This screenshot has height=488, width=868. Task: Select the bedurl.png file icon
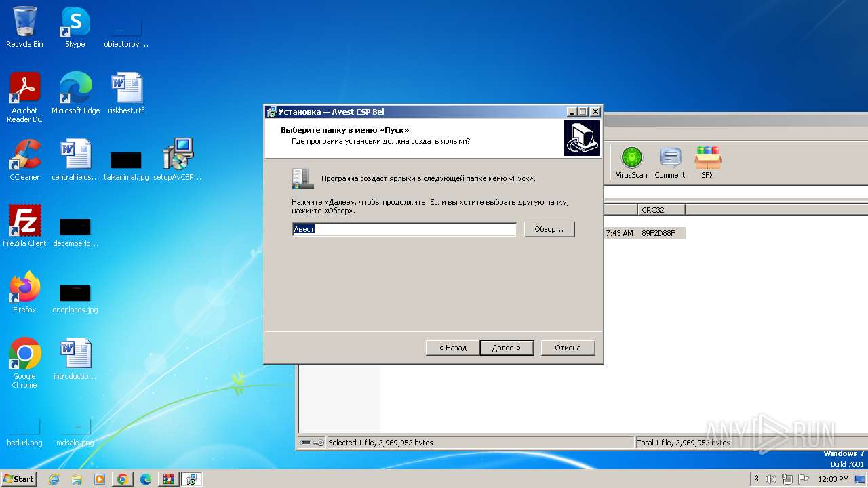coord(24,434)
